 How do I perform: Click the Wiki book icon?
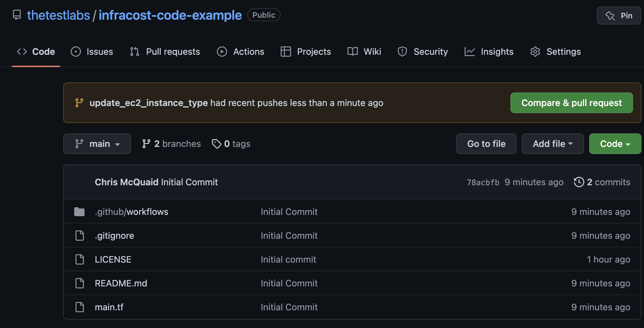click(353, 52)
